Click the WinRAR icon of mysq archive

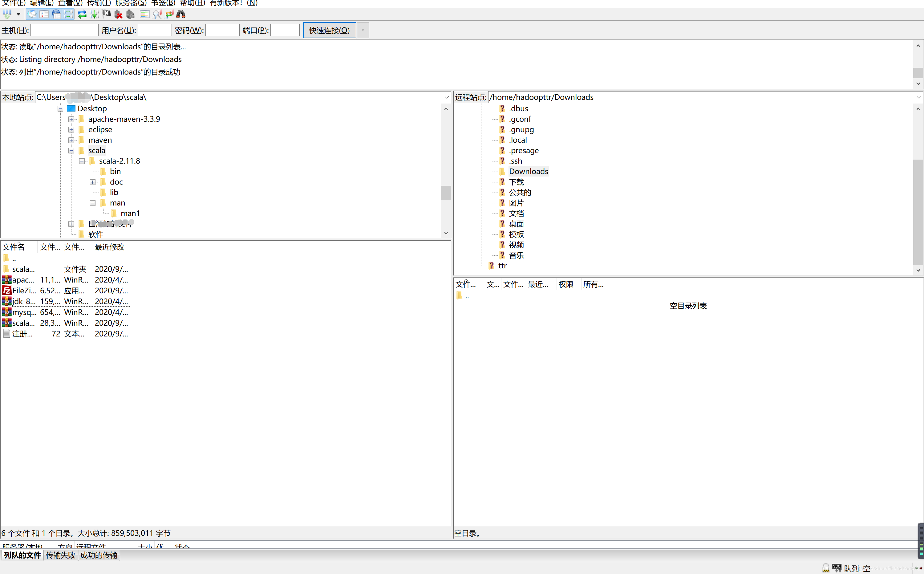click(6, 312)
